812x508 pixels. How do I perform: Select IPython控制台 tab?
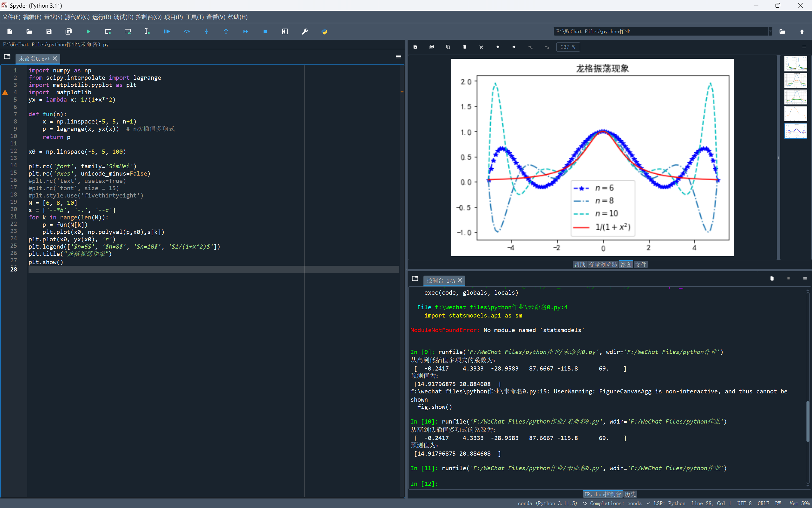coord(603,494)
